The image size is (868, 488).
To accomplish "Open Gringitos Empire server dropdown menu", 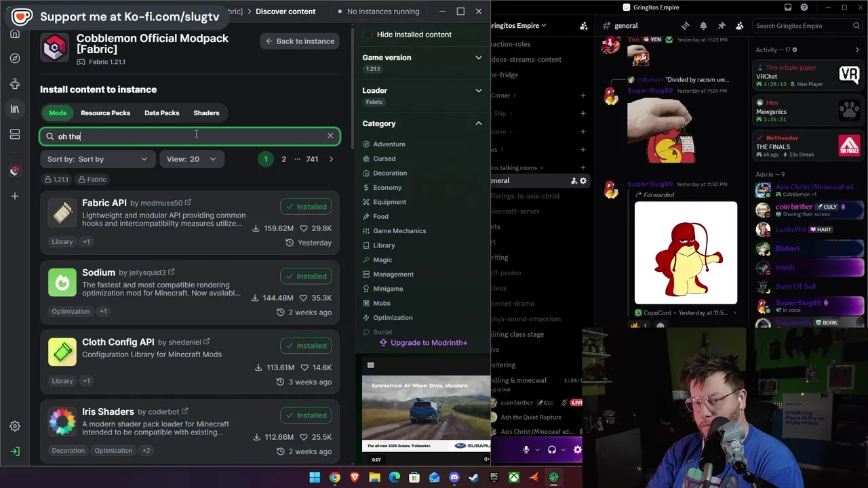I will point(519,26).
